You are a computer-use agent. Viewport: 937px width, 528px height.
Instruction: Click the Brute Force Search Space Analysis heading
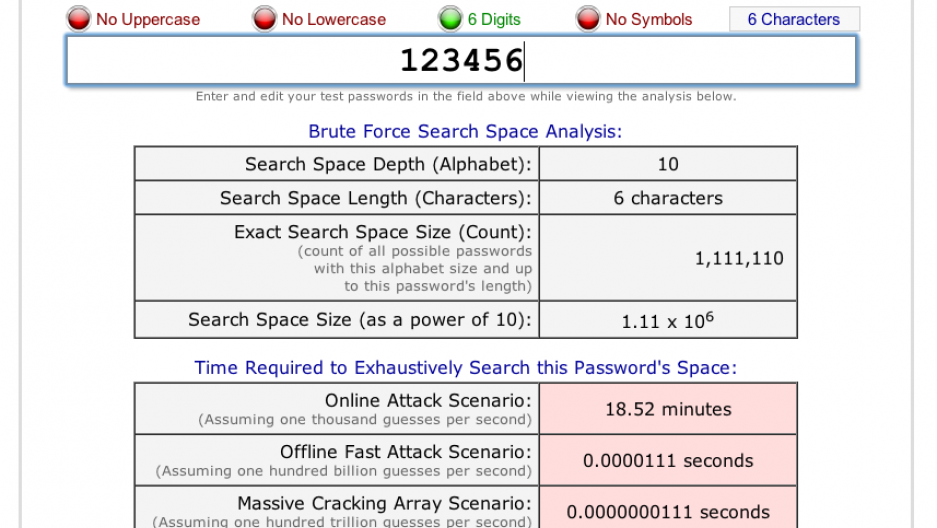click(x=465, y=132)
